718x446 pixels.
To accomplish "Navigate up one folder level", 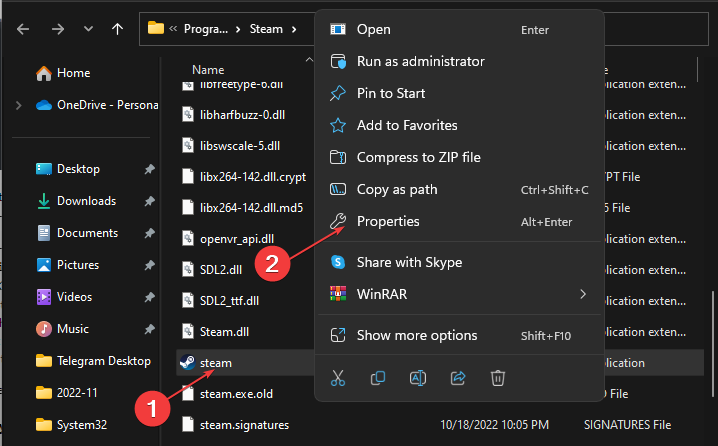I will click(x=118, y=29).
